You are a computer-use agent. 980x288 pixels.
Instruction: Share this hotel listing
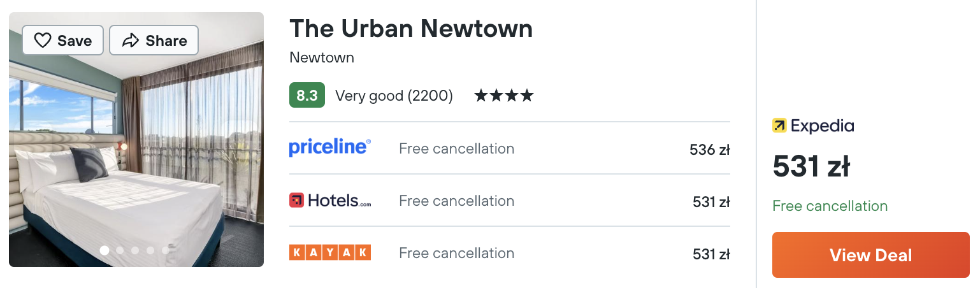coord(154,41)
